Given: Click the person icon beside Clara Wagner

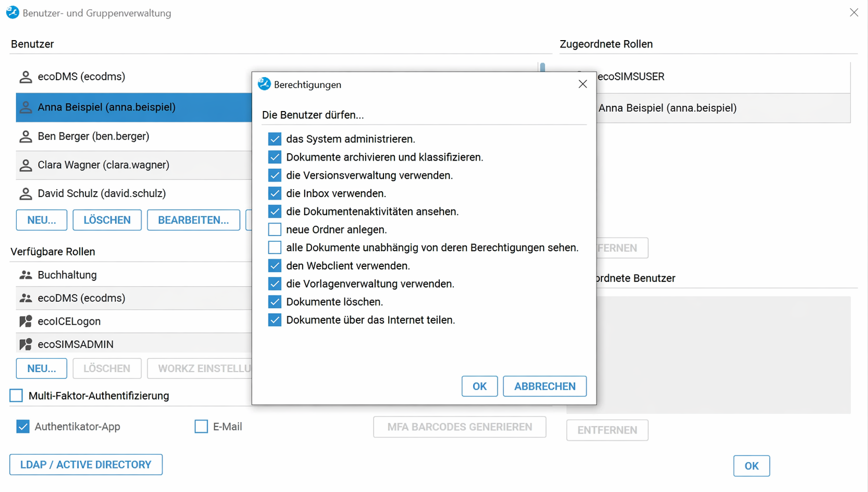Looking at the screenshot, I should [x=26, y=165].
